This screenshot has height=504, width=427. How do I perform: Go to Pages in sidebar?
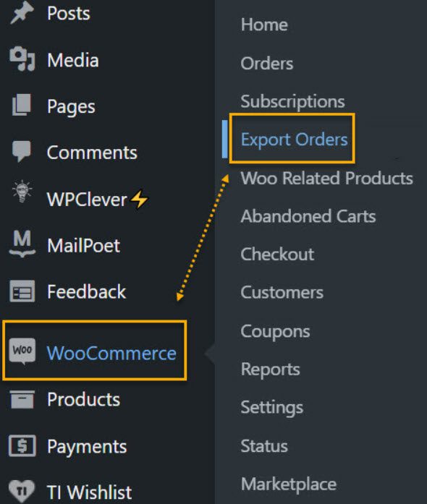[71, 107]
